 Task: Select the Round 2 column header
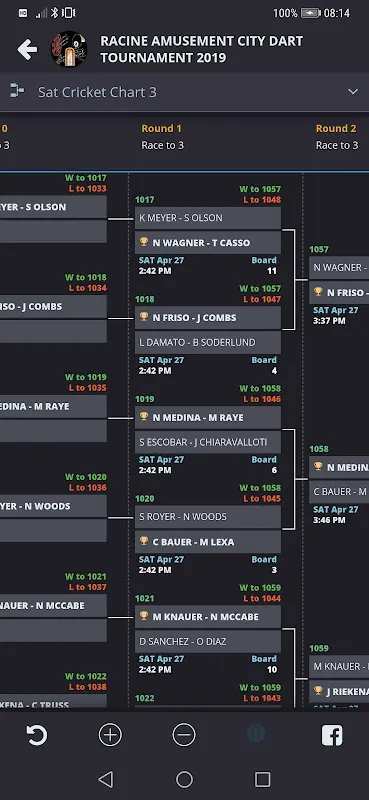(336, 129)
